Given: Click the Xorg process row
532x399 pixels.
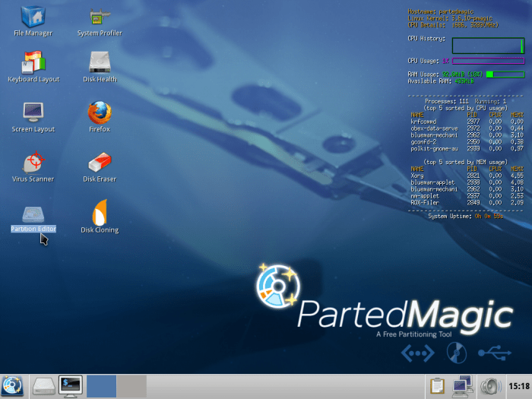Looking at the screenshot, I should 467,176.
